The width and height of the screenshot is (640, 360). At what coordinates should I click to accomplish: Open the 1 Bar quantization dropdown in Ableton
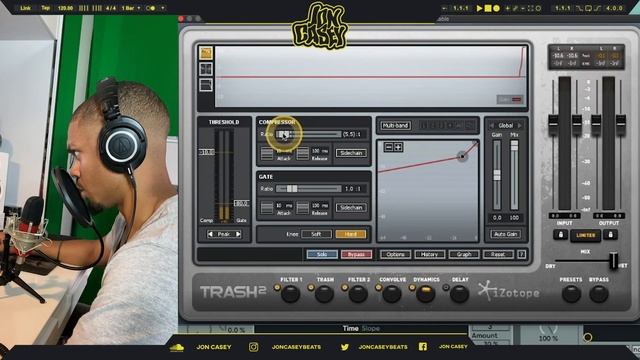[x=131, y=8]
